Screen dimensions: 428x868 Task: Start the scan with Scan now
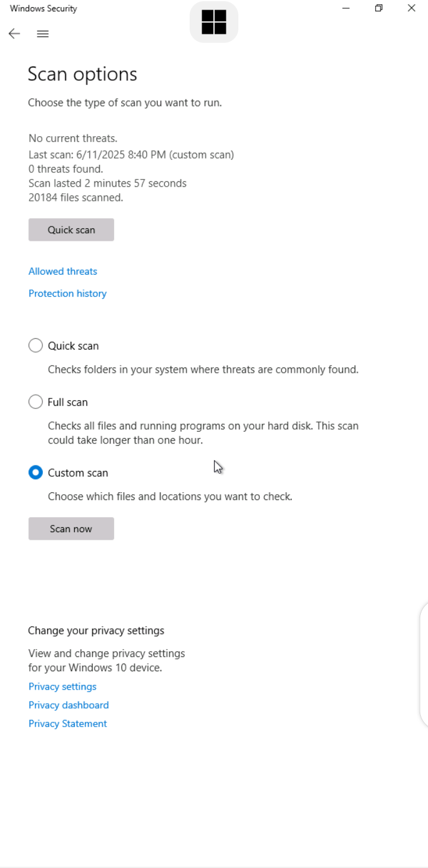(x=71, y=529)
